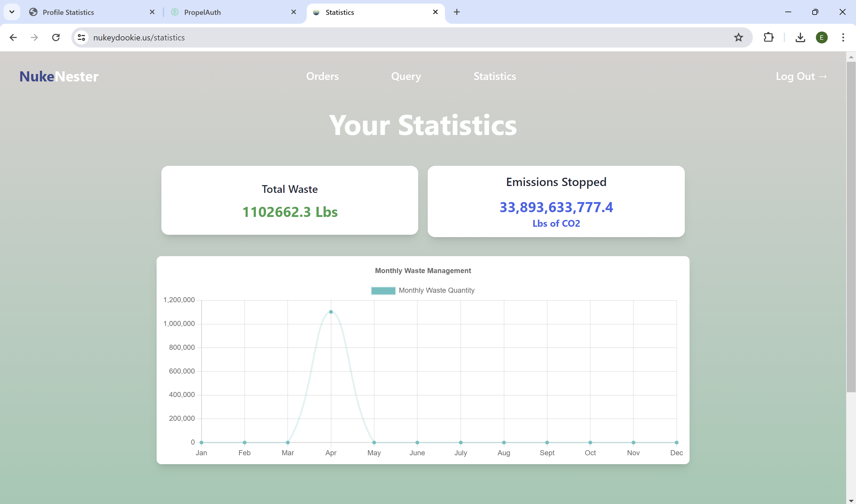Reload the statistics page
856x504 pixels.
(x=56, y=37)
